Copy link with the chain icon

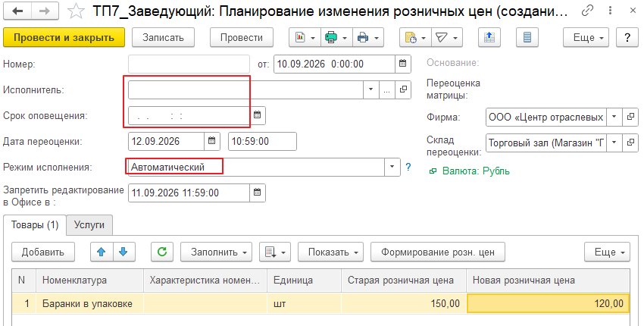pyautogui.click(x=587, y=11)
